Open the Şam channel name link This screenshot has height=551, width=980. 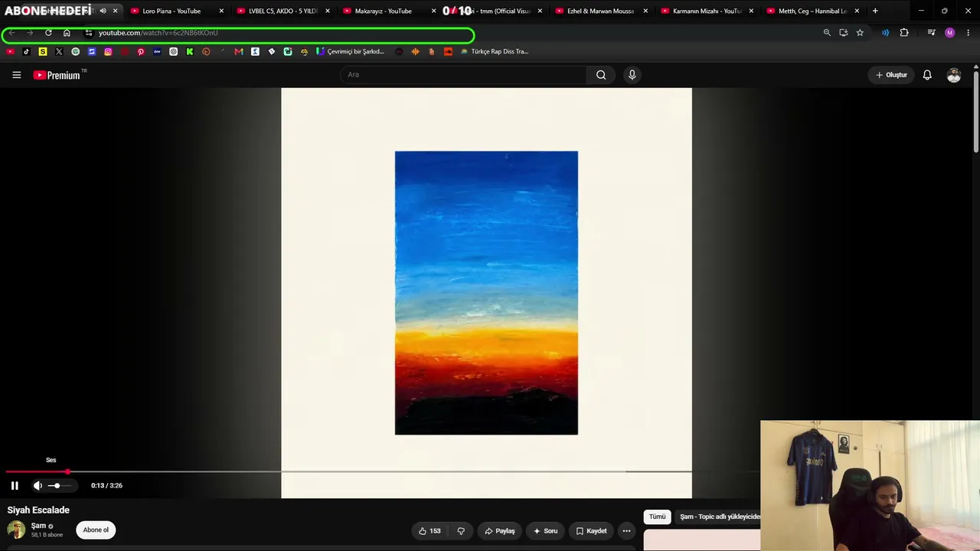tap(38, 526)
